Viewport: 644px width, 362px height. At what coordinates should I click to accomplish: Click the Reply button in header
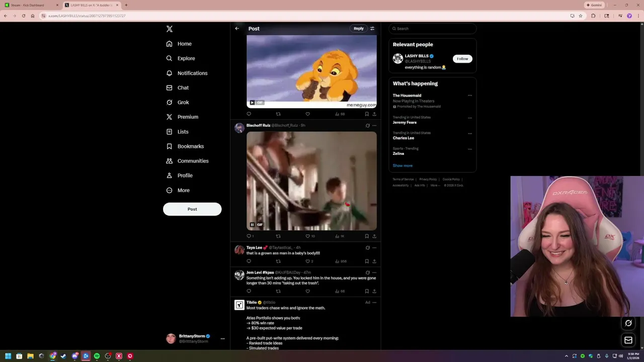point(358,29)
